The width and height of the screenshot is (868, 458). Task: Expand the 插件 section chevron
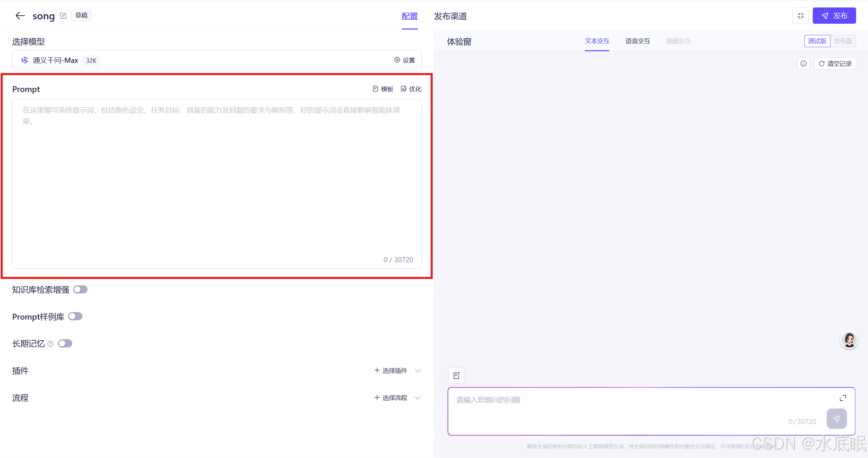[418, 370]
